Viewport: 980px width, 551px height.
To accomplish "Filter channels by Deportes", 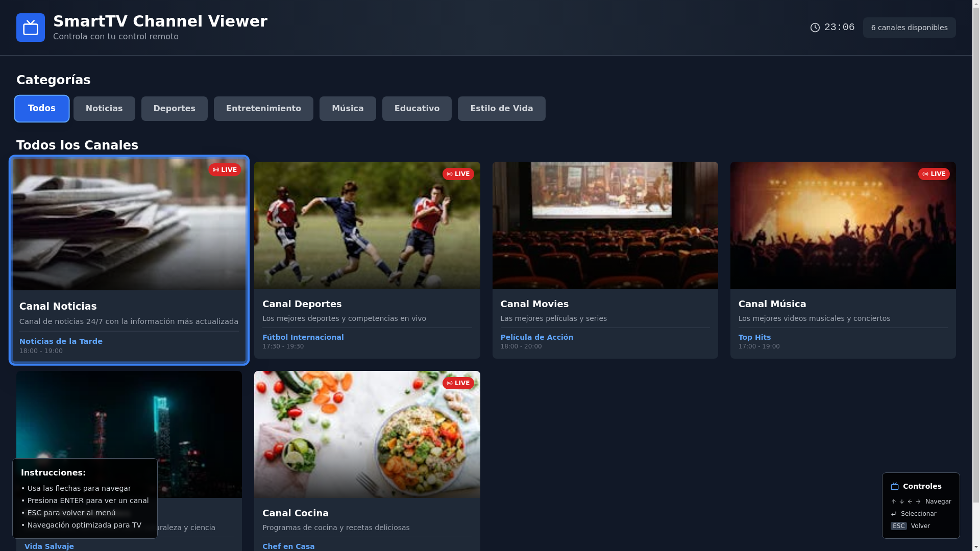I will (x=175, y=109).
